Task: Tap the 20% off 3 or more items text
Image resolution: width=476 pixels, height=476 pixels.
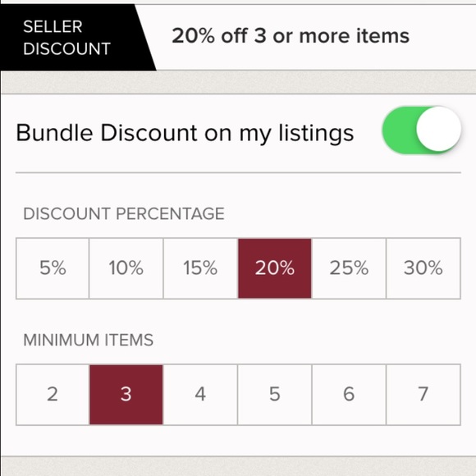Action: pos(291,36)
